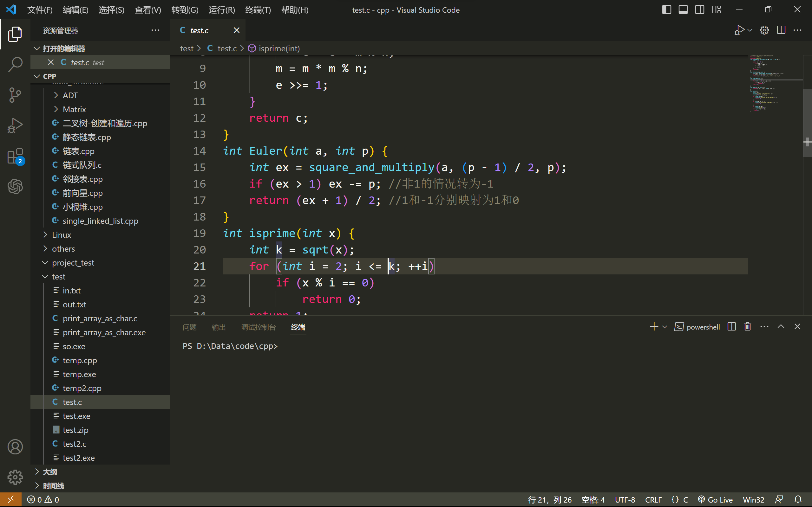Open the Search view in activity bar
The height and width of the screenshot is (507, 812).
(x=15, y=64)
